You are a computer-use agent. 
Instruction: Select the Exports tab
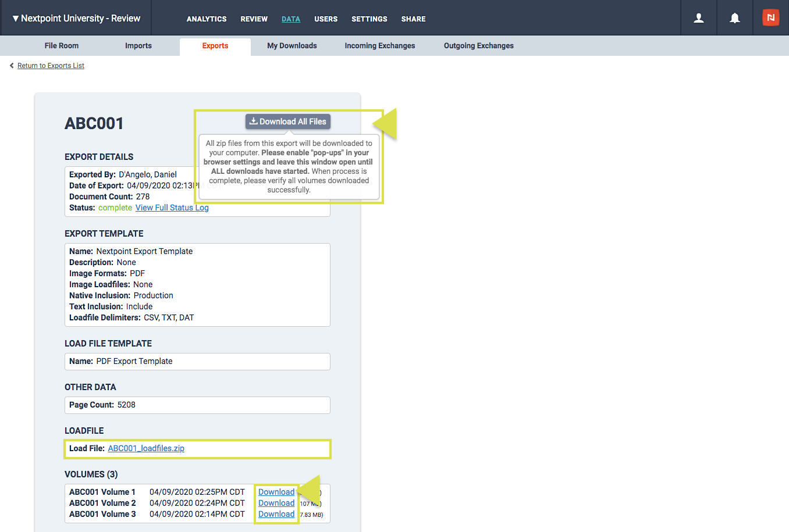(x=215, y=46)
